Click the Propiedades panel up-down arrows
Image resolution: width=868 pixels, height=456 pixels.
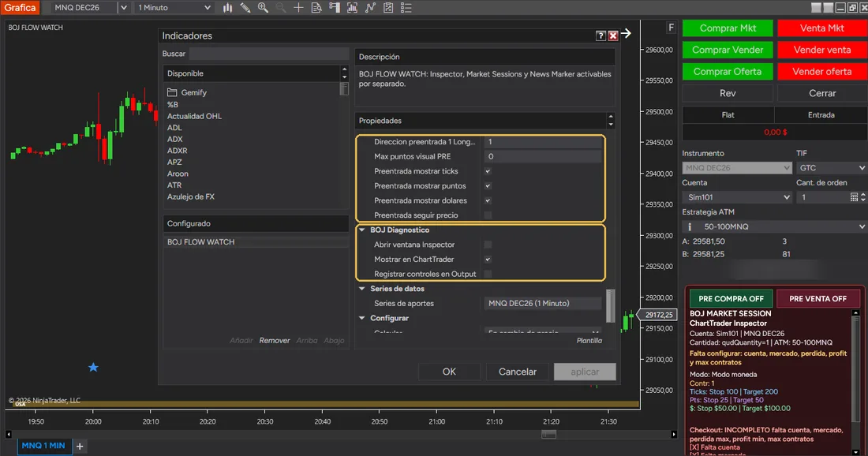(x=611, y=121)
